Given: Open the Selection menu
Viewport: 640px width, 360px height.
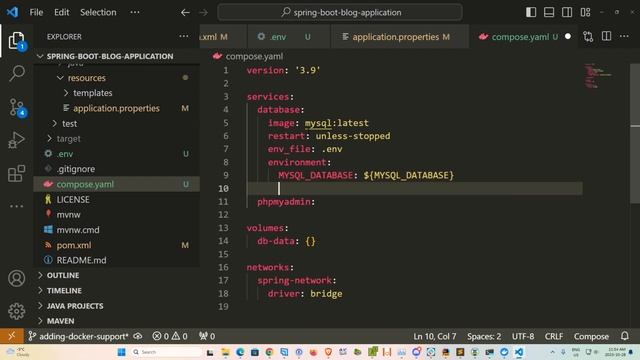Looking at the screenshot, I should coord(98,12).
